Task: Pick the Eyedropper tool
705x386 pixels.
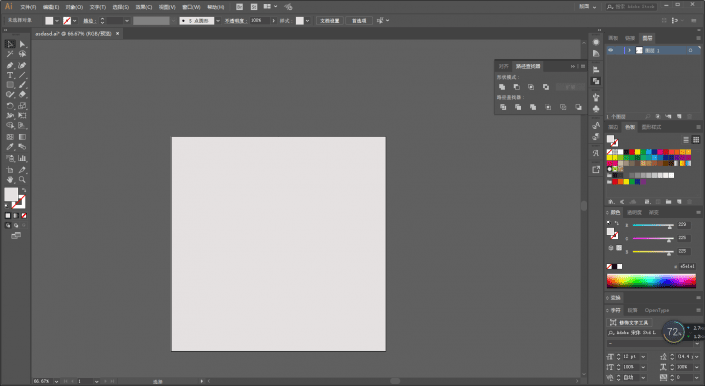Action: [x=10, y=147]
